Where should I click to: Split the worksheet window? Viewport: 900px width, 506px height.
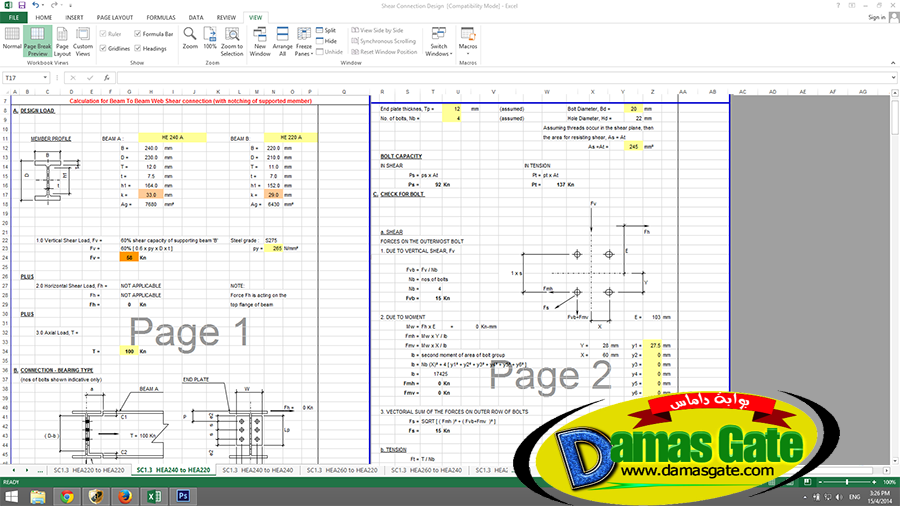(x=326, y=30)
